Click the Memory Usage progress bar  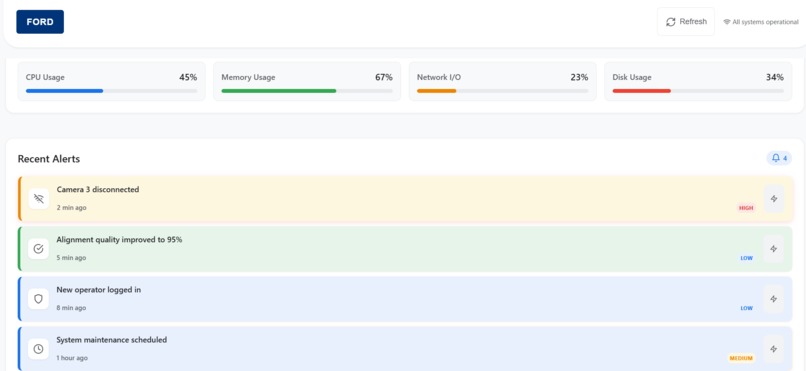pos(307,91)
